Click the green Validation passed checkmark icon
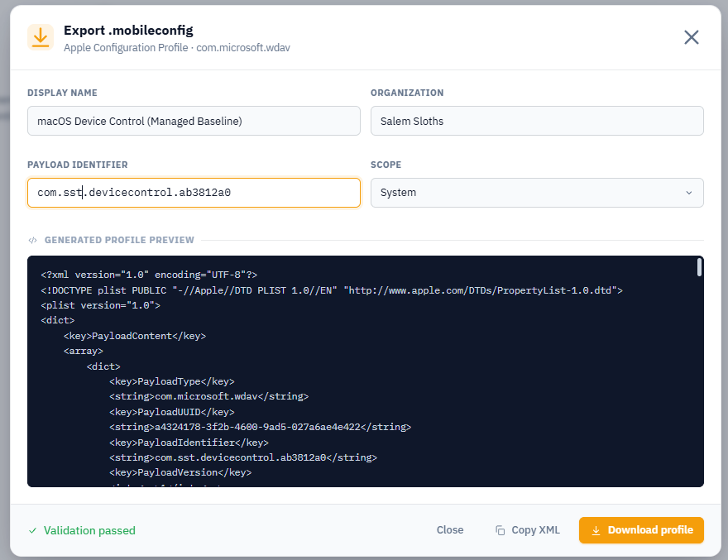This screenshot has height=560, width=728. pyautogui.click(x=32, y=530)
